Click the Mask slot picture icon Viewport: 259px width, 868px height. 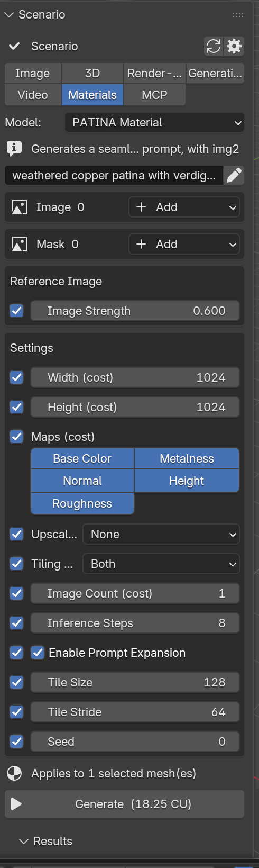point(20,244)
